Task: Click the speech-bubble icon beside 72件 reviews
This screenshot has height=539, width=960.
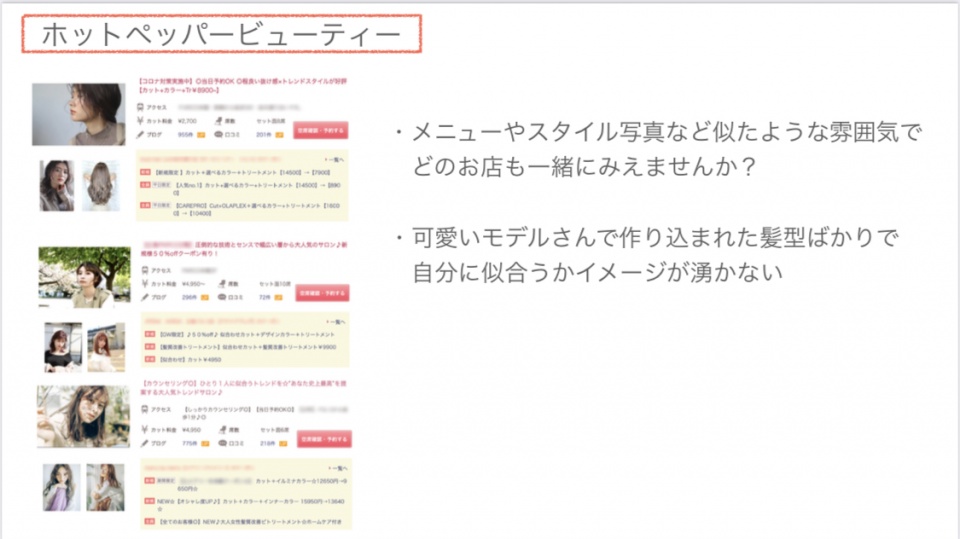Action: click(222, 297)
